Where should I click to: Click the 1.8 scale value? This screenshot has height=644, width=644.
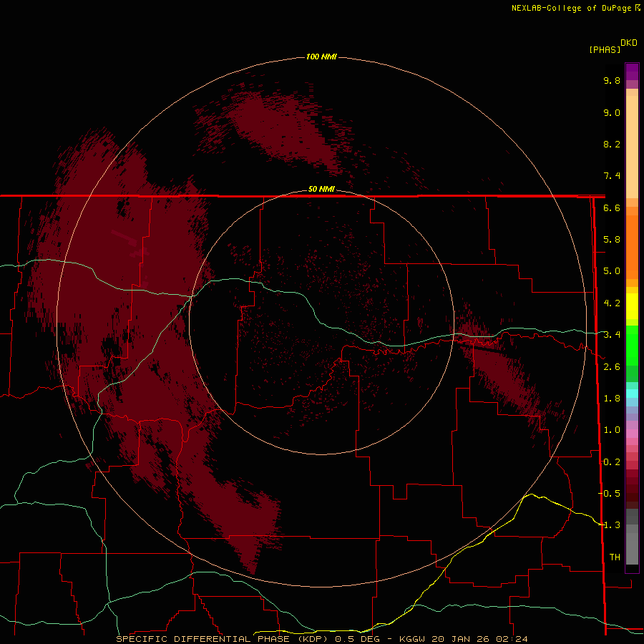612,399
